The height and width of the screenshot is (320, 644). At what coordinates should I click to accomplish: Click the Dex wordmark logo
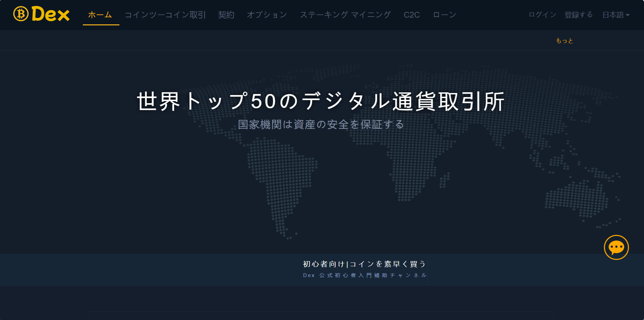pyautogui.click(x=51, y=14)
